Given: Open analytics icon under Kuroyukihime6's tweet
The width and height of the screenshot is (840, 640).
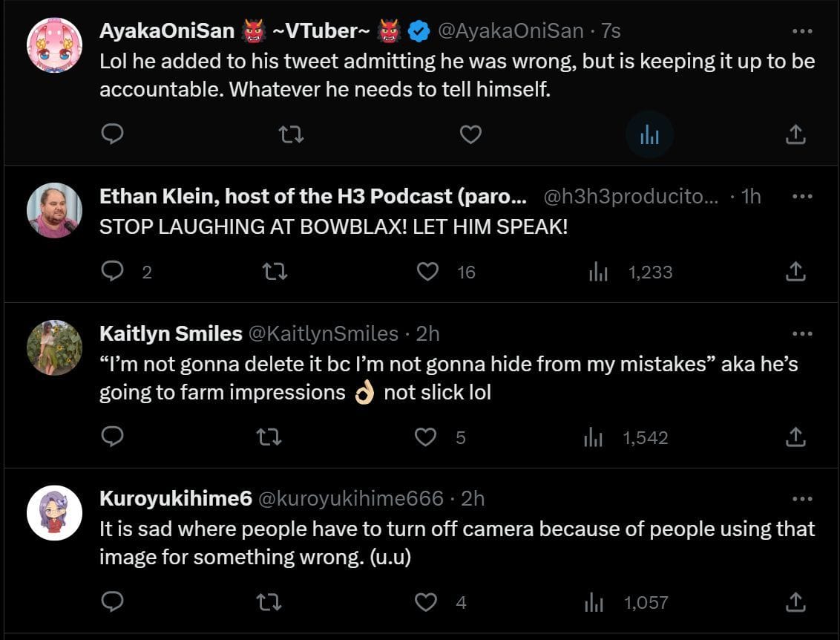Looking at the screenshot, I should [594, 602].
